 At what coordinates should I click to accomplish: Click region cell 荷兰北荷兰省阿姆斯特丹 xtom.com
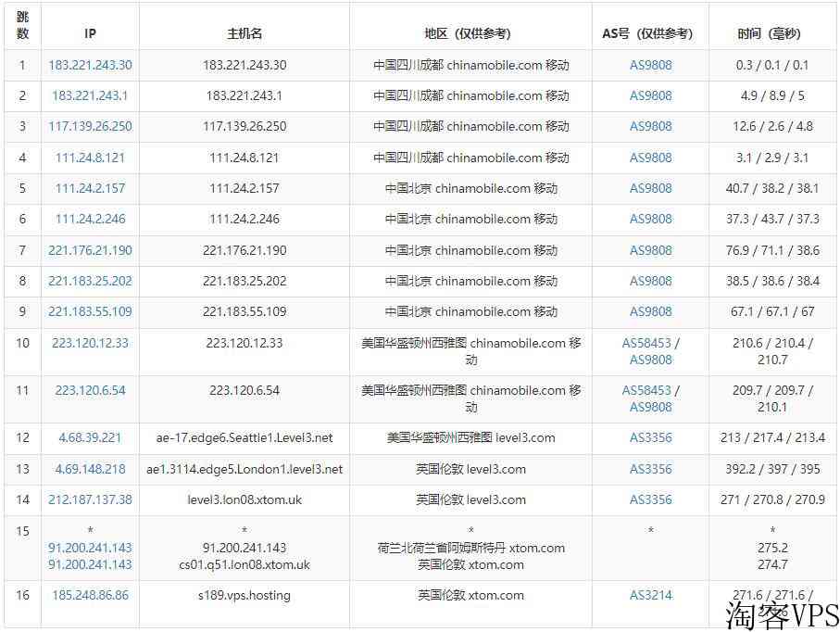point(470,548)
